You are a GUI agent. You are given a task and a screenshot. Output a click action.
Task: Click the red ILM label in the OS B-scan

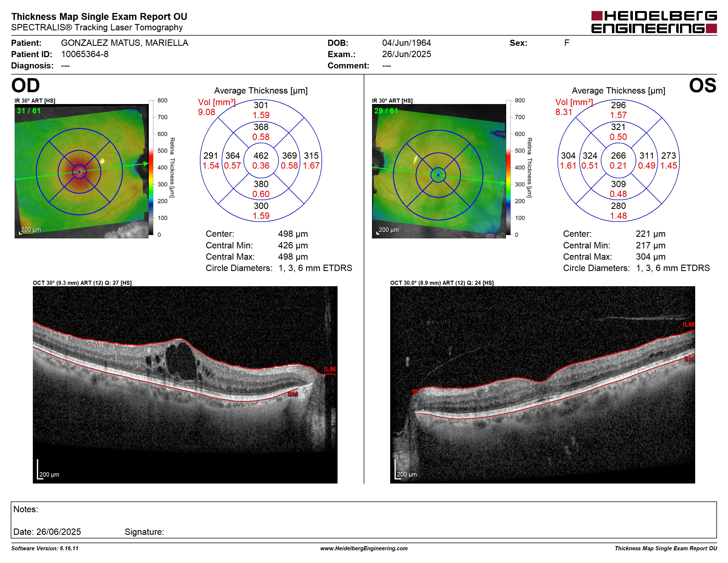point(688,325)
